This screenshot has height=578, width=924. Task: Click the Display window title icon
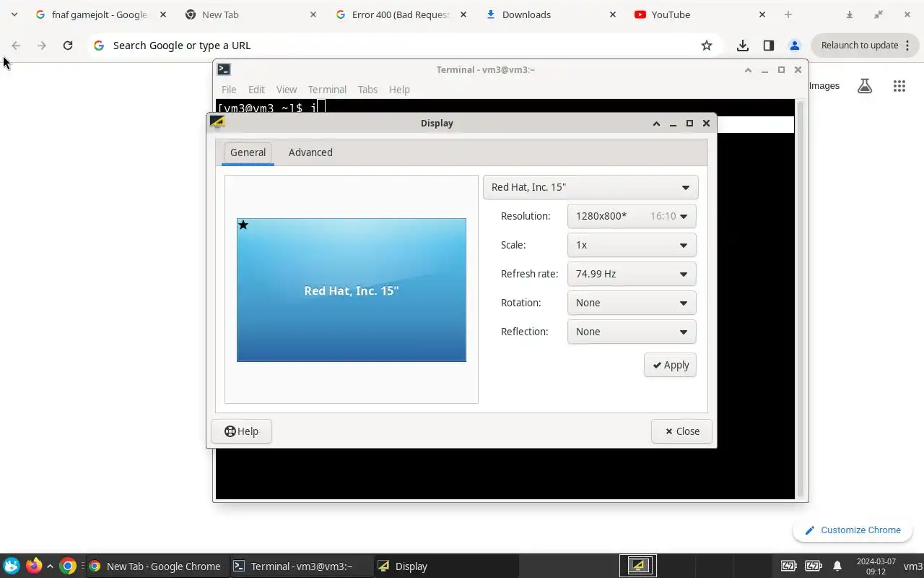point(217,122)
